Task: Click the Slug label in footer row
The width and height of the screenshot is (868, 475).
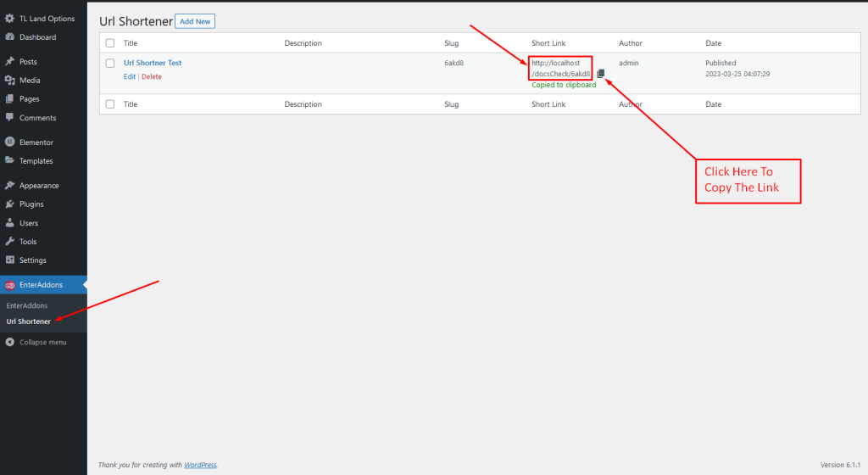Action: [451, 104]
